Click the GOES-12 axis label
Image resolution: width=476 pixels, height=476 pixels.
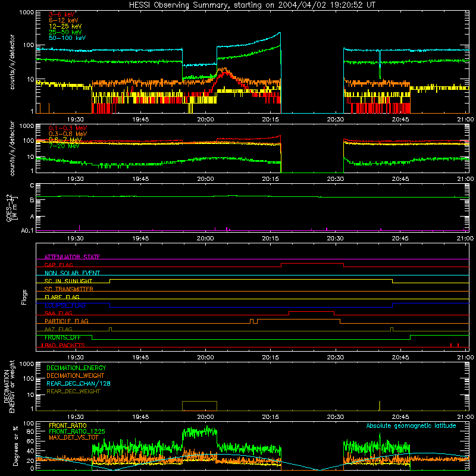coord(11,208)
